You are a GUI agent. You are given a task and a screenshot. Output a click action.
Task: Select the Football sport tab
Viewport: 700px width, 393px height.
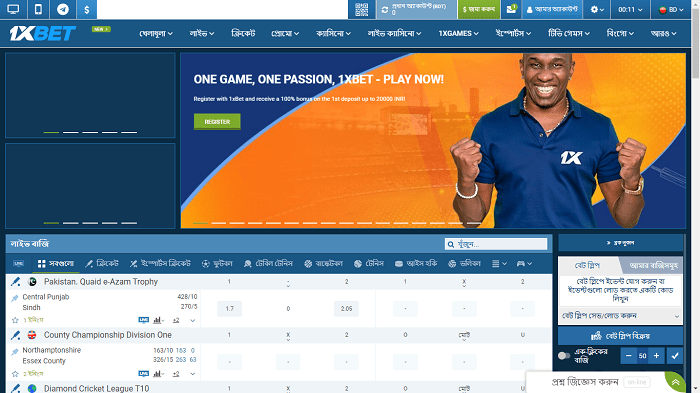point(217,264)
